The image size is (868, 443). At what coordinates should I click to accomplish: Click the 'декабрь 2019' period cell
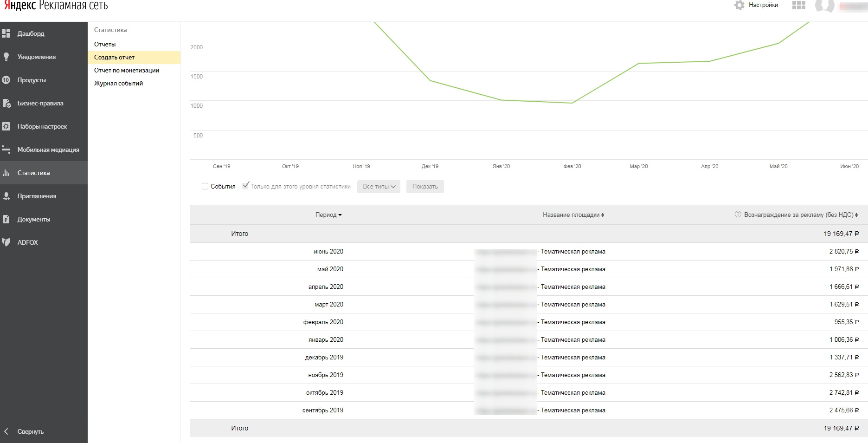click(x=324, y=357)
